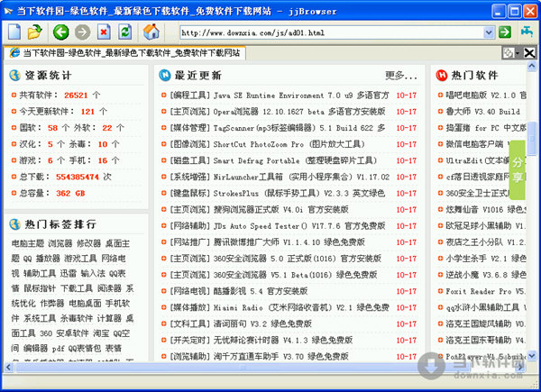Click the gray forward arrow button
This screenshot has width=541, height=392.
[82, 32]
